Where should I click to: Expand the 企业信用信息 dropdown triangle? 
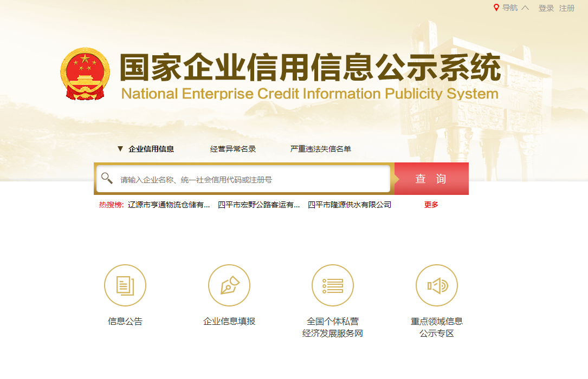[121, 148]
